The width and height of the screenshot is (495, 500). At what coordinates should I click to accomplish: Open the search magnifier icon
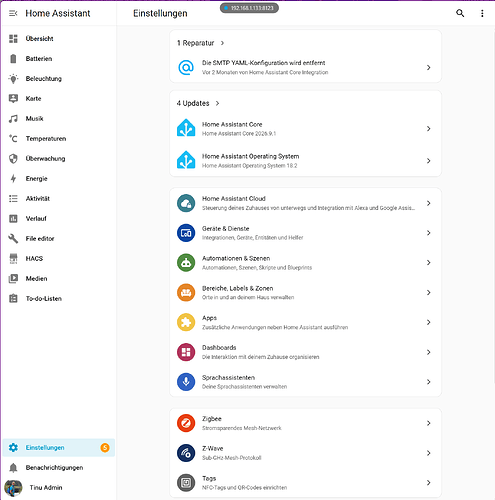tap(460, 13)
